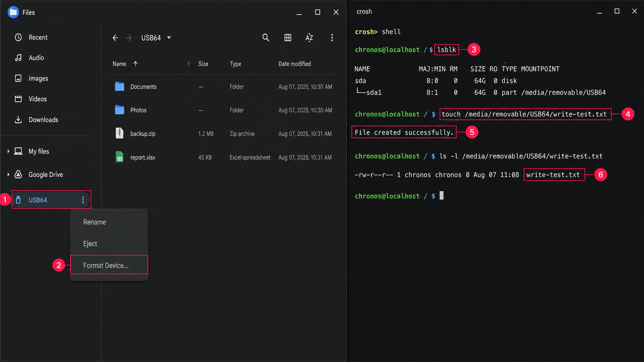This screenshot has height=362, width=644.
Task: Click the Files app logo icon
Action: [13, 12]
